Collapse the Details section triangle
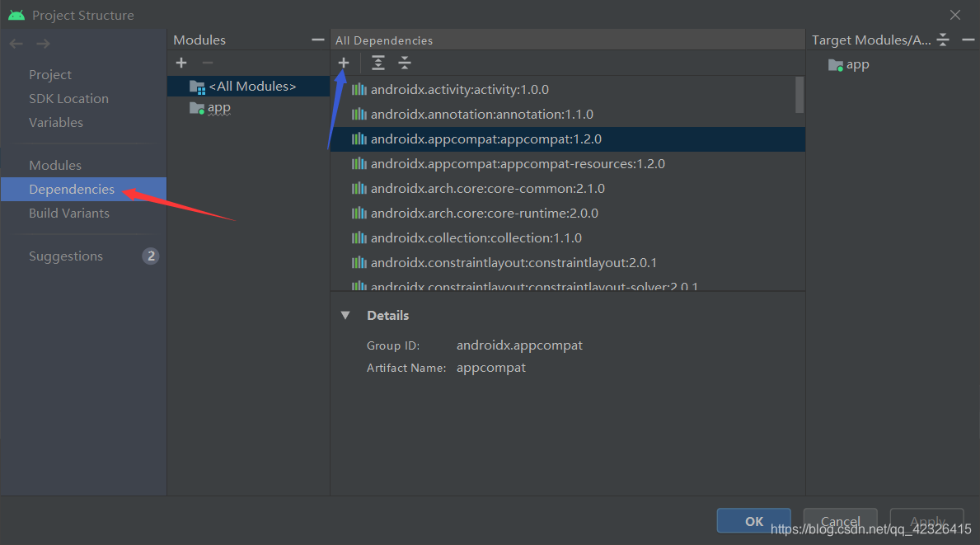Image resolution: width=980 pixels, height=545 pixels. (x=345, y=316)
